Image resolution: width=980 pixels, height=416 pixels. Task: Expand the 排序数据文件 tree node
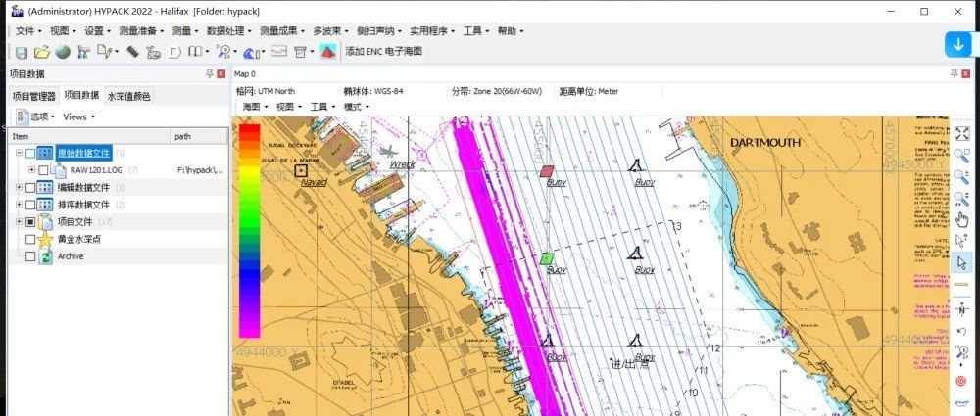click(19, 205)
